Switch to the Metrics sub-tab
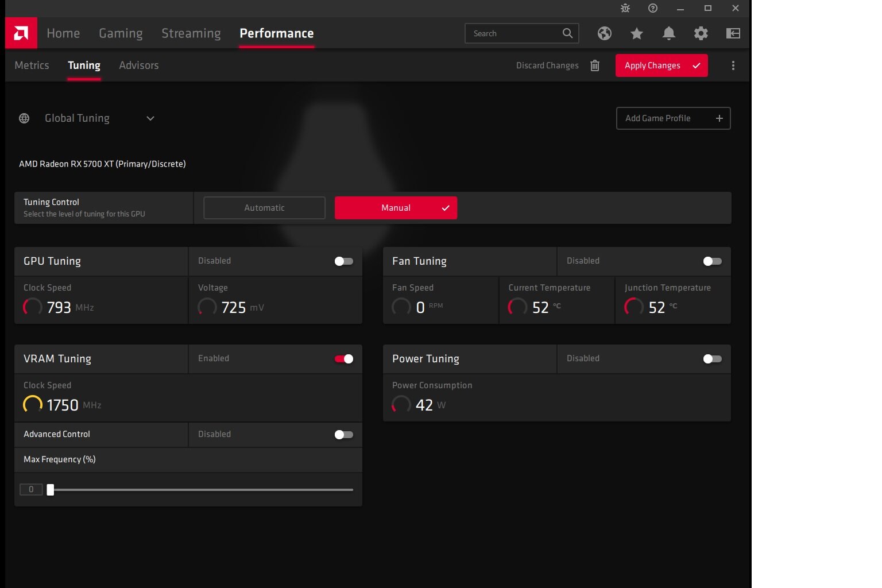The height and width of the screenshot is (588, 882). click(32, 65)
